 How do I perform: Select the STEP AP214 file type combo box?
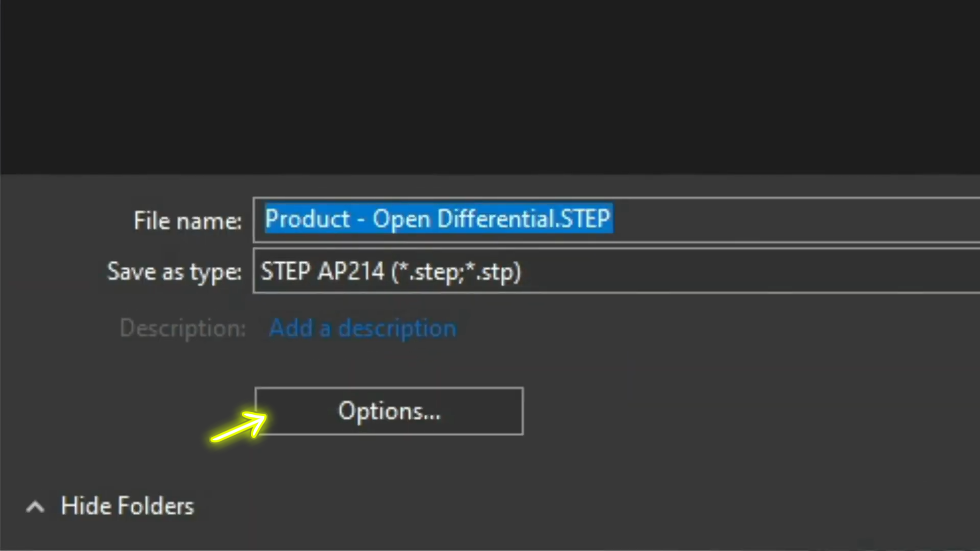coord(617,271)
